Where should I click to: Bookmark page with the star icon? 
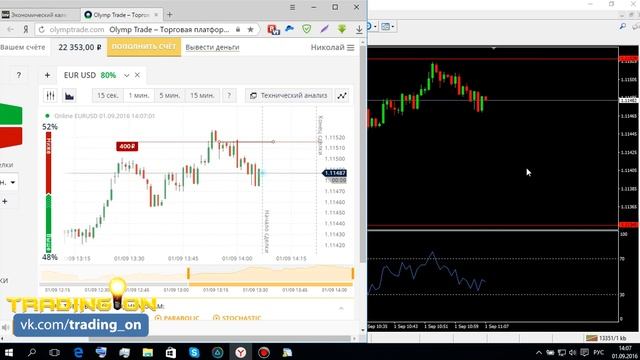point(251,29)
